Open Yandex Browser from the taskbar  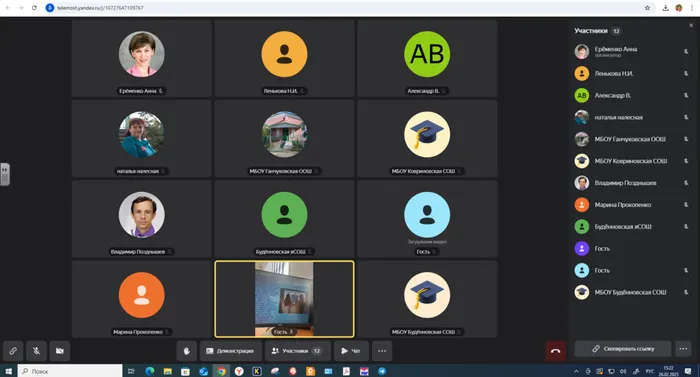pyautogui.click(x=239, y=371)
